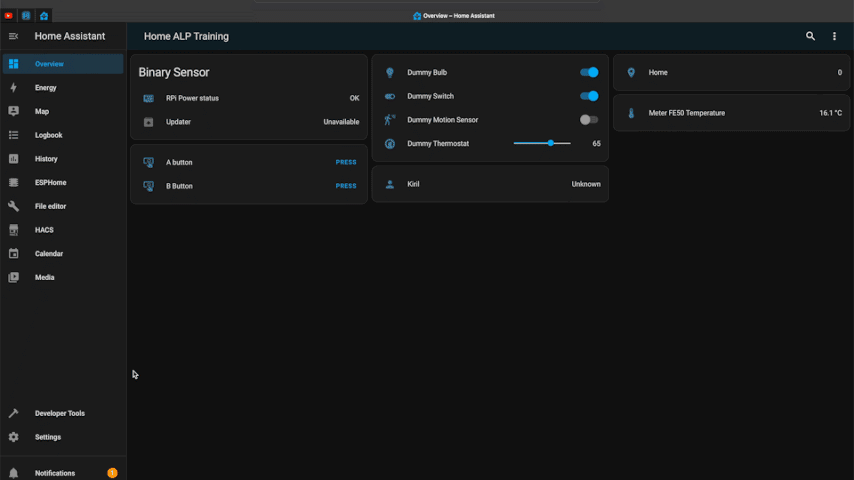This screenshot has height=480, width=854.
Task: Click the Unavailable status of Updater
Action: tap(341, 122)
